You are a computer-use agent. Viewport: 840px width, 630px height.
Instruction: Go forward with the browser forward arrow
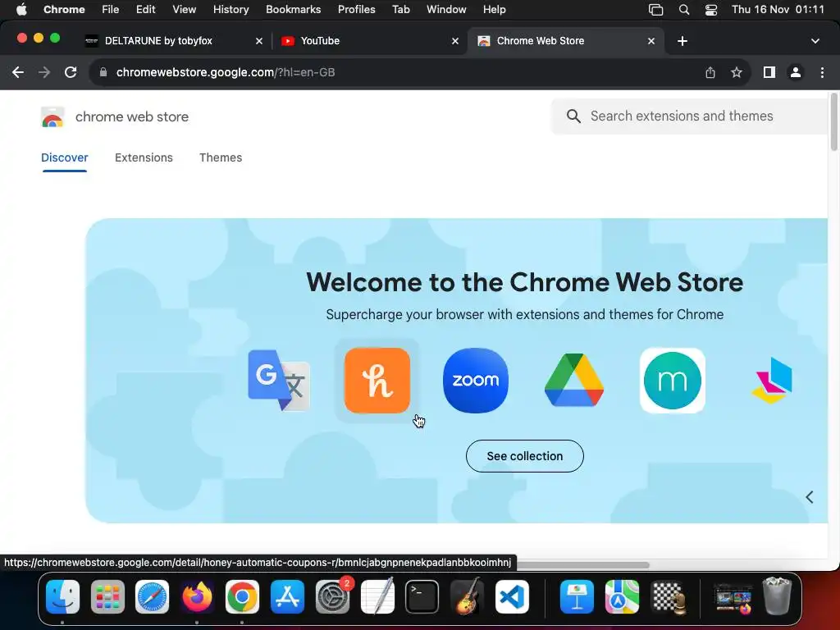pyautogui.click(x=44, y=72)
